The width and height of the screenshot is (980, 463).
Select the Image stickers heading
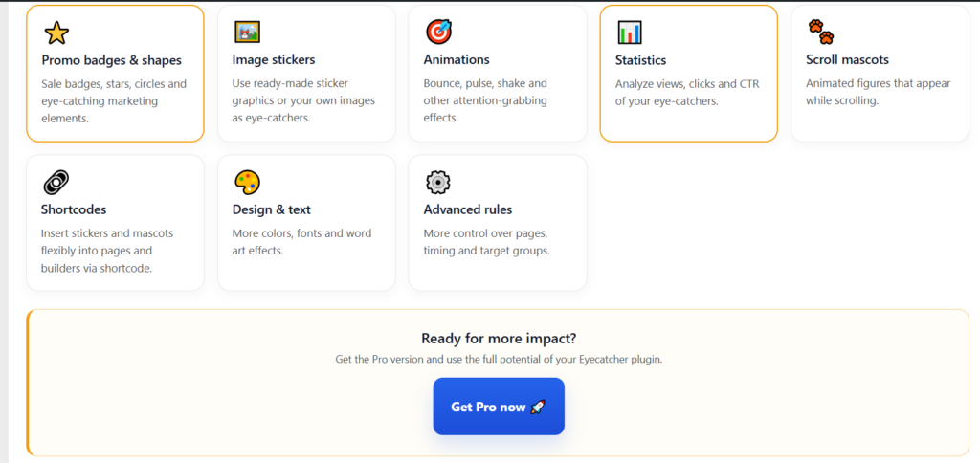(274, 59)
